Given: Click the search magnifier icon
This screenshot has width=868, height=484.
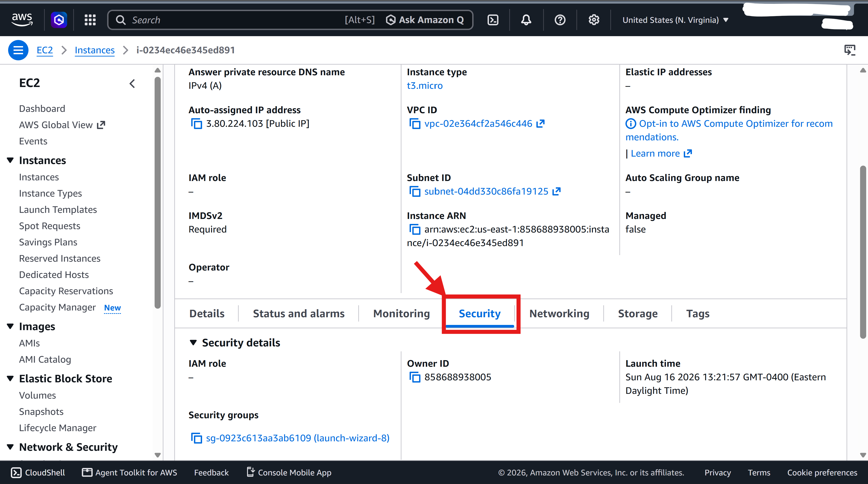Looking at the screenshot, I should pyautogui.click(x=121, y=20).
